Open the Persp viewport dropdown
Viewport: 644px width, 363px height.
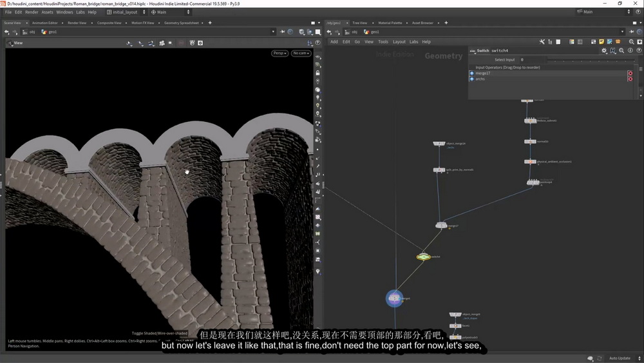[x=279, y=53]
